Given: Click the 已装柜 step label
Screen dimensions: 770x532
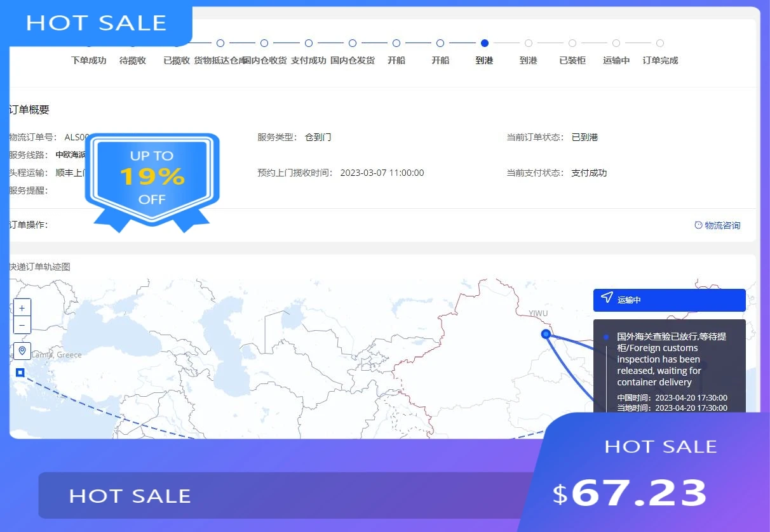Looking at the screenshot, I should [x=572, y=61].
